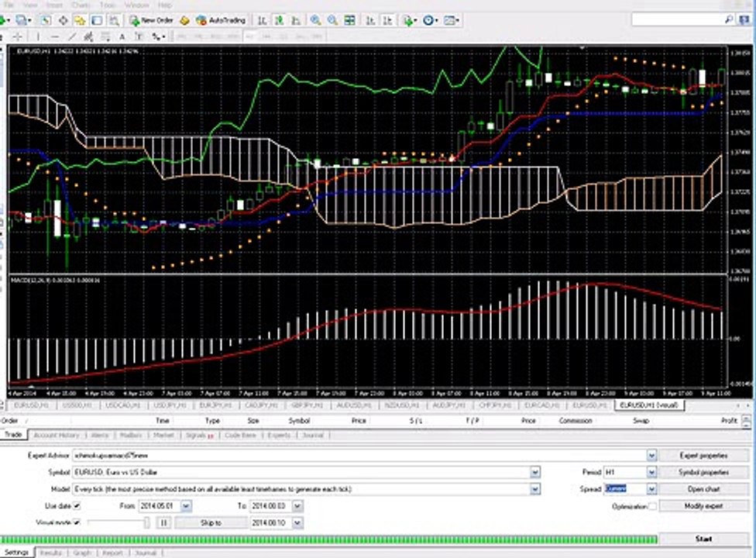Toggle the Visual mode checkbox

click(x=77, y=522)
